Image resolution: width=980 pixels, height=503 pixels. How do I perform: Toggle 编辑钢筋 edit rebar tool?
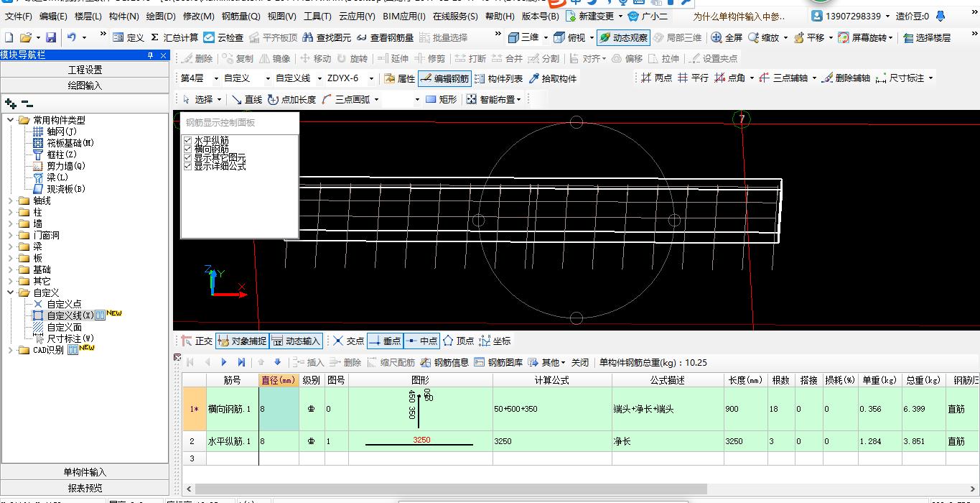coord(445,78)
